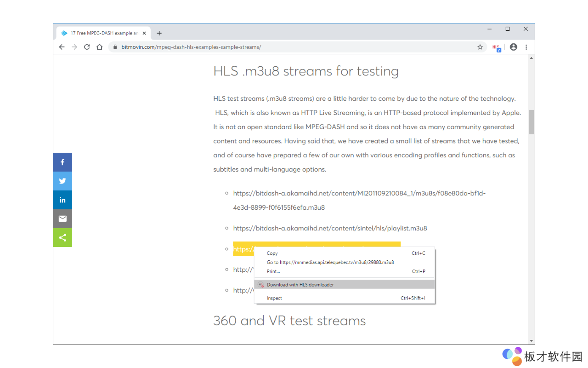Choose Inspect in the context menu
588x368 pixels.
click(274, 298)
